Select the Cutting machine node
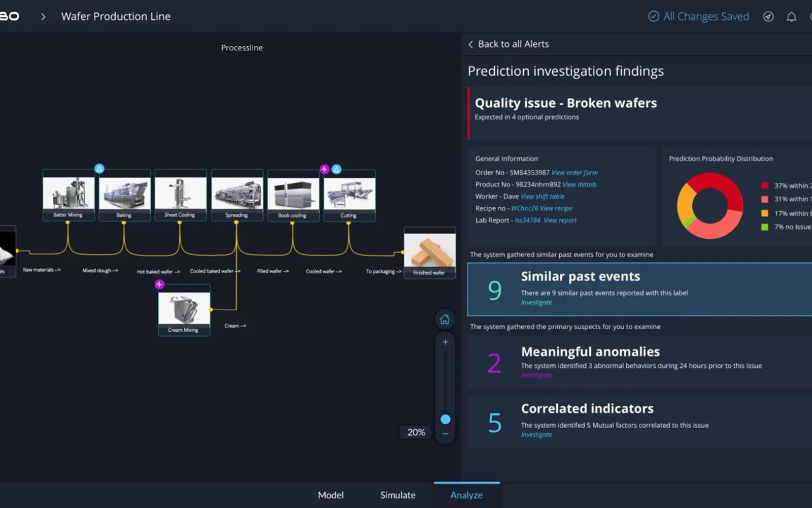The height and width of the screenshot is (508, 812). [350, 196]
